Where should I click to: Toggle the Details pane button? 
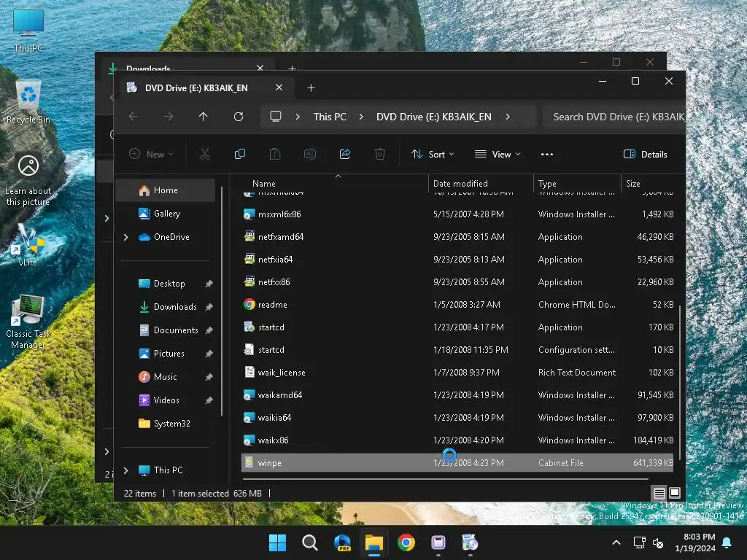pos(645,155)
